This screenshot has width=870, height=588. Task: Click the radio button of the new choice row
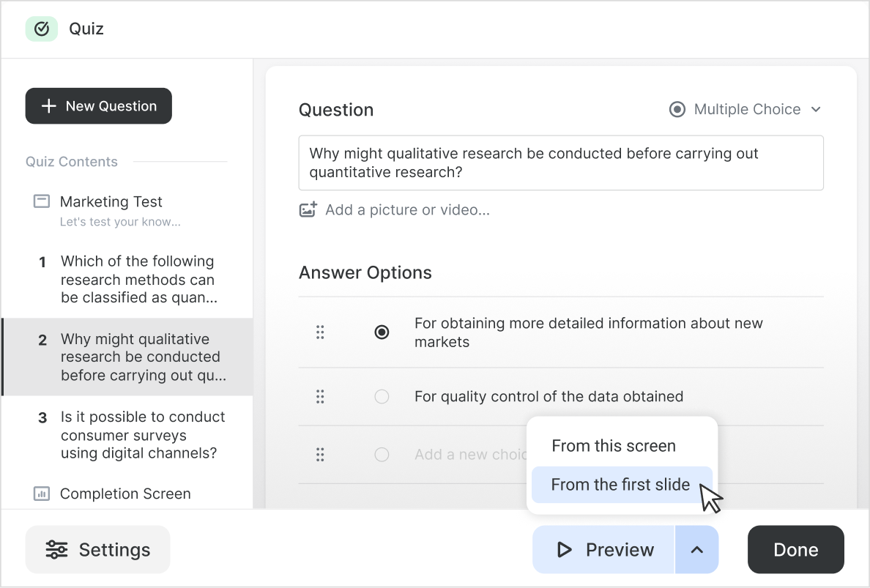pos(382,455)
